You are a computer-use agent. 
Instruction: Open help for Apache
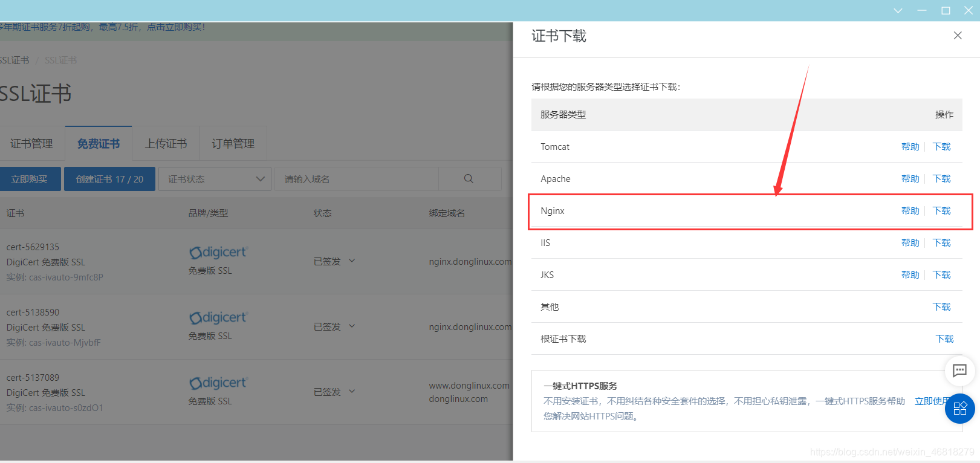pos(910,179)
